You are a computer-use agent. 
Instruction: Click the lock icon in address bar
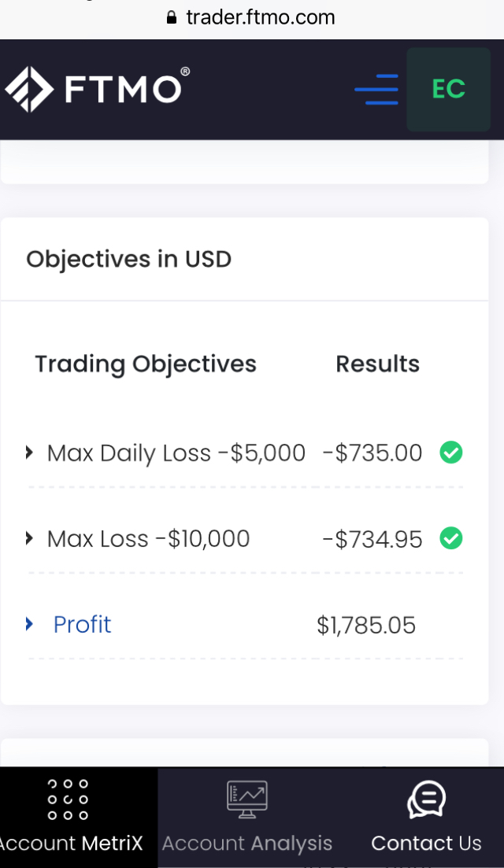[172, 17]
